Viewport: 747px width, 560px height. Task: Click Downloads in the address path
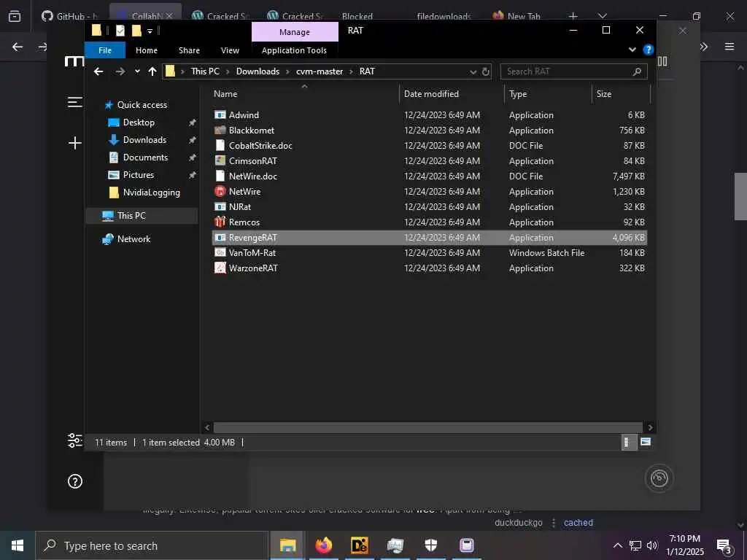tap(258, 71)
